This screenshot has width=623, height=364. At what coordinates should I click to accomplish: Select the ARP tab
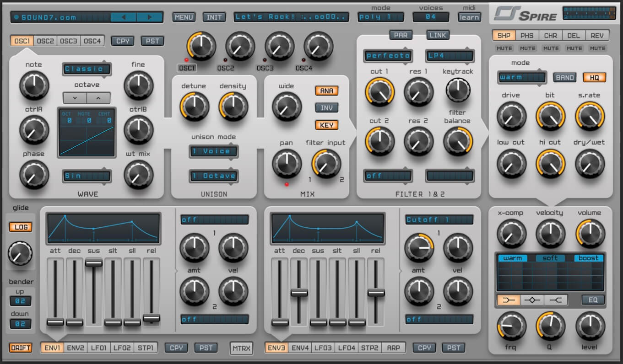[393, 348]
